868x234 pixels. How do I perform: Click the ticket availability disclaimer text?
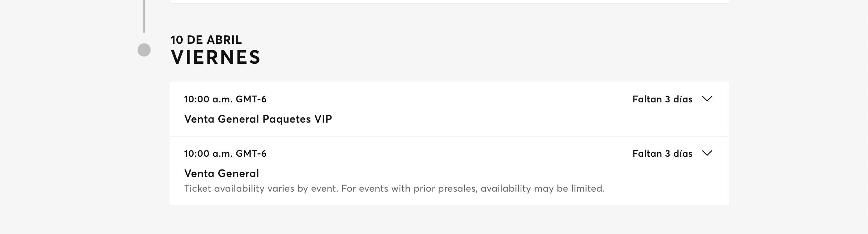point(394,189)
